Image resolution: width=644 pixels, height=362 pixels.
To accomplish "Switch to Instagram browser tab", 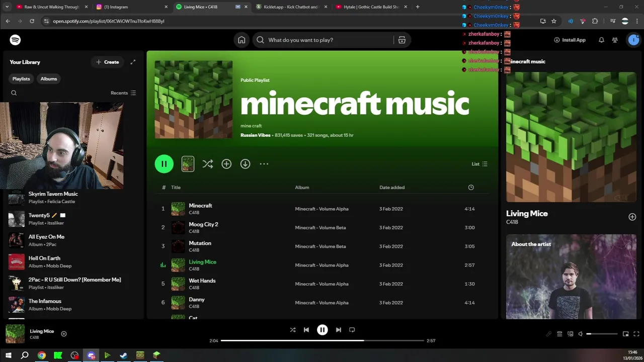I will 132,7.
